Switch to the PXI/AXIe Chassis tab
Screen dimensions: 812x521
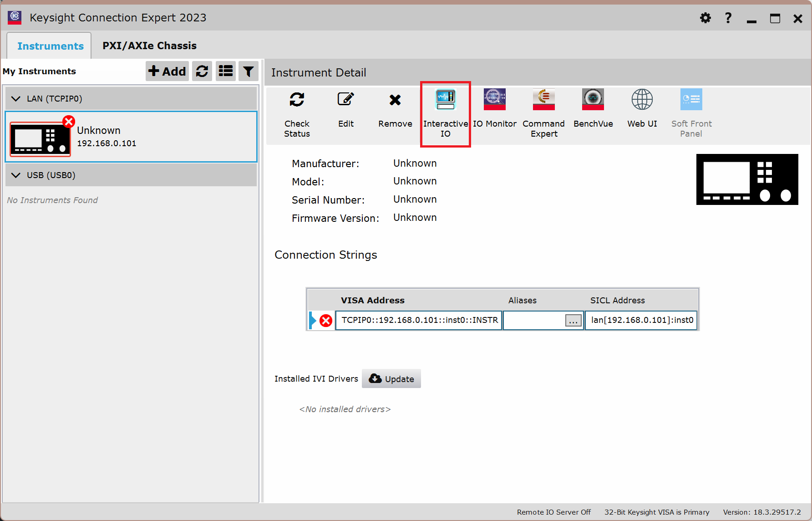pyautogui.click(x=149, y=46)
